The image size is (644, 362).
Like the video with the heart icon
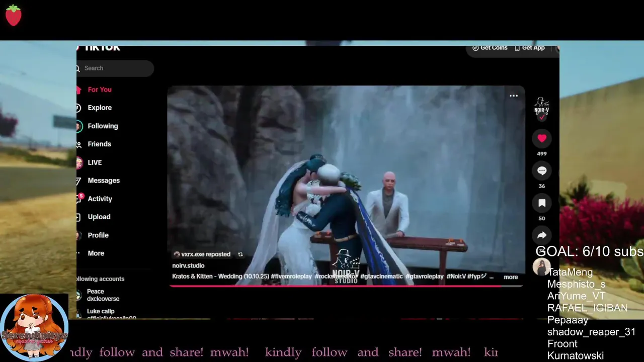(542, 138)
